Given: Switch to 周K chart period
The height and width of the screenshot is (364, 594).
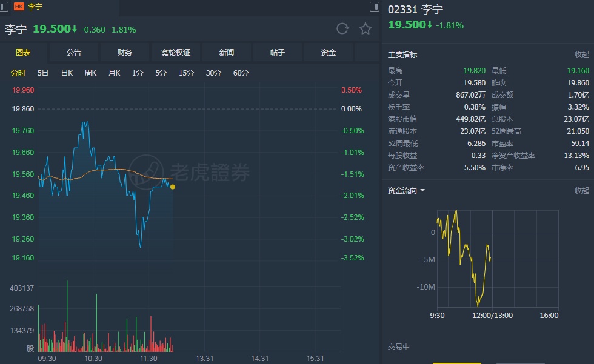Looking at the screenshot, I should (x=91, y=73).
